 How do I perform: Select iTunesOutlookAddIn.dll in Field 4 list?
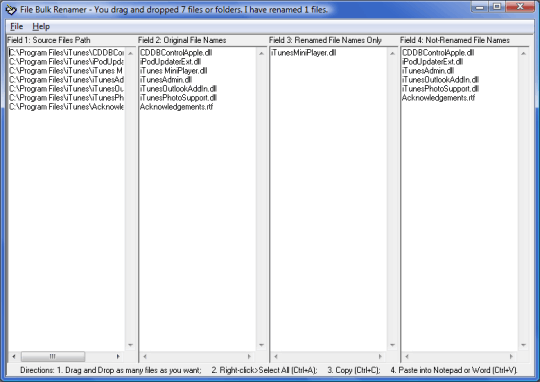coord(440,80)
